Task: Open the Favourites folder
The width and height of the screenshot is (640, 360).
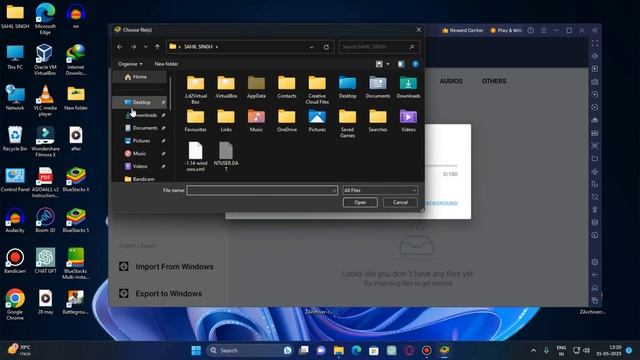Action: tap(196, 120)
